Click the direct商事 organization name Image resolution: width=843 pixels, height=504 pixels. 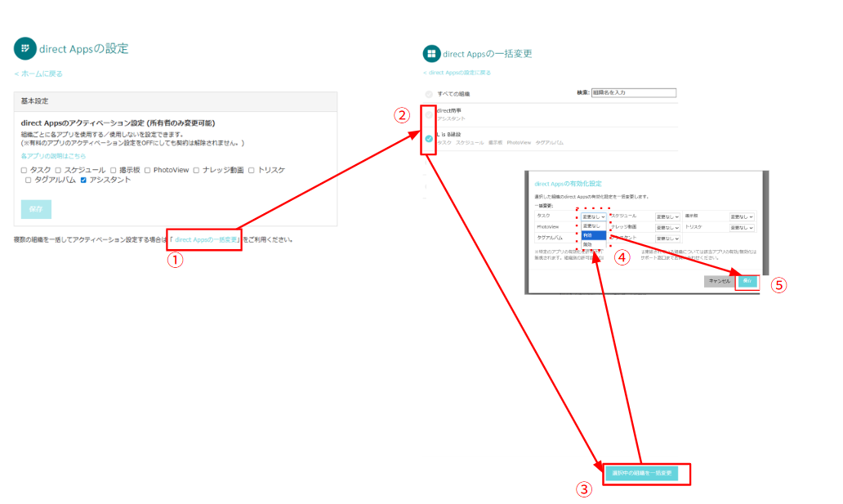449,111
